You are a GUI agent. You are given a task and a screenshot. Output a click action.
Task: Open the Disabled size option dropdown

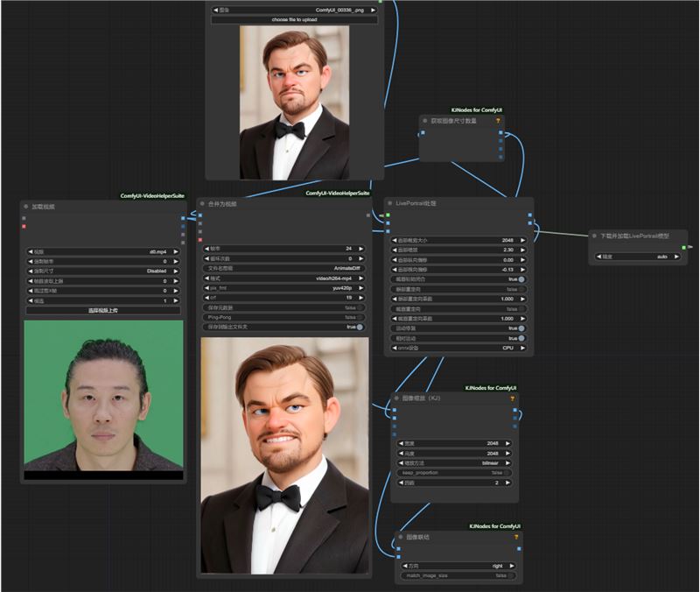(103, 271)
